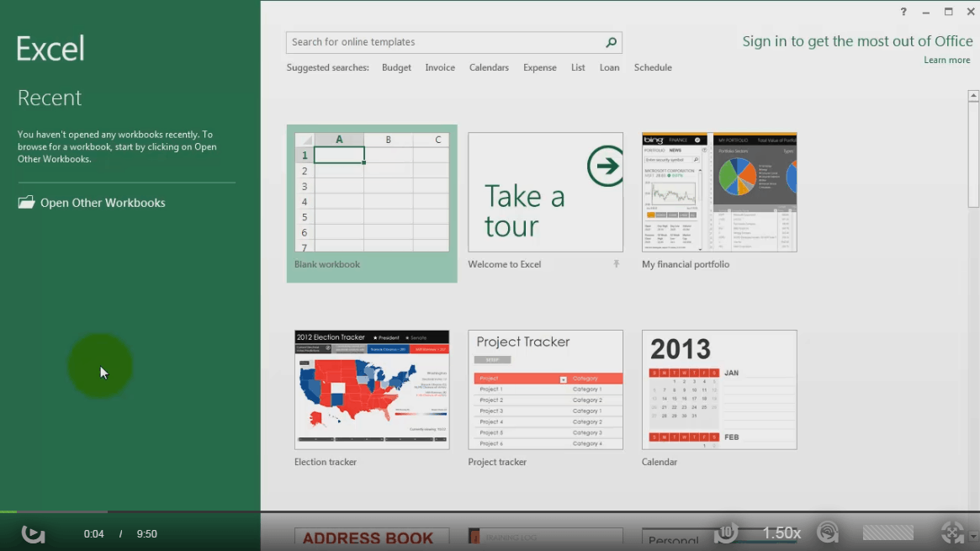Click the Election tracker label

pos(326,462)
